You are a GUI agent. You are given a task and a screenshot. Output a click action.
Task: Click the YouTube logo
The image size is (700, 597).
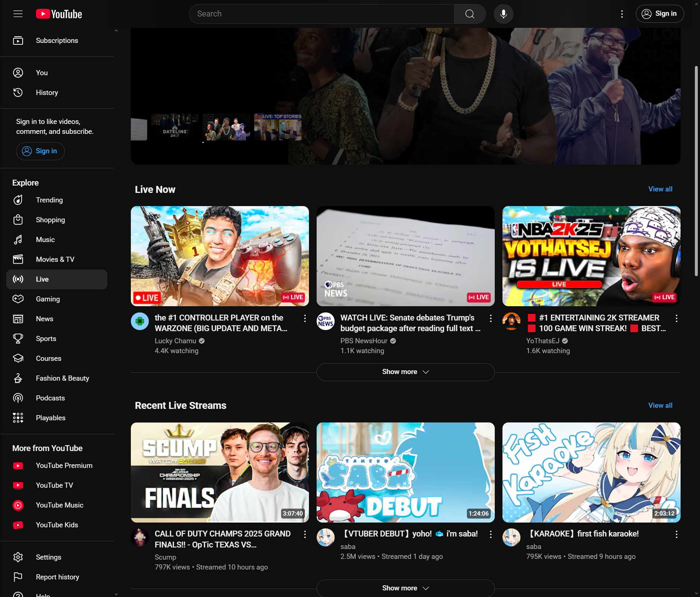59,14
